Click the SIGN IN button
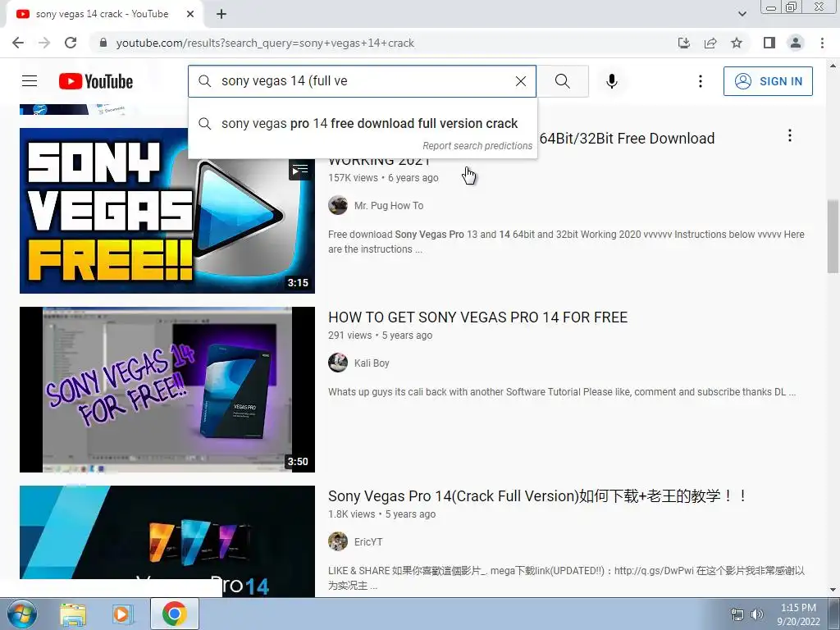The image size is (840, 630). tap(768, 81)
